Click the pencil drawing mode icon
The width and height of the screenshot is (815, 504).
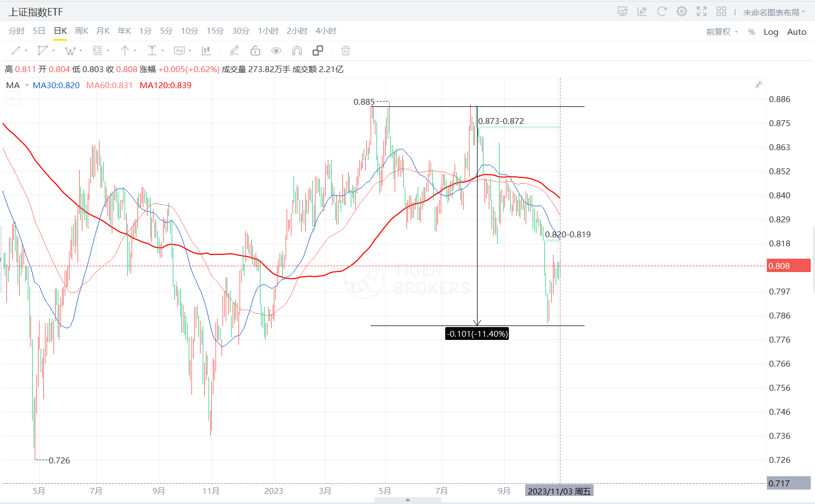234,51
